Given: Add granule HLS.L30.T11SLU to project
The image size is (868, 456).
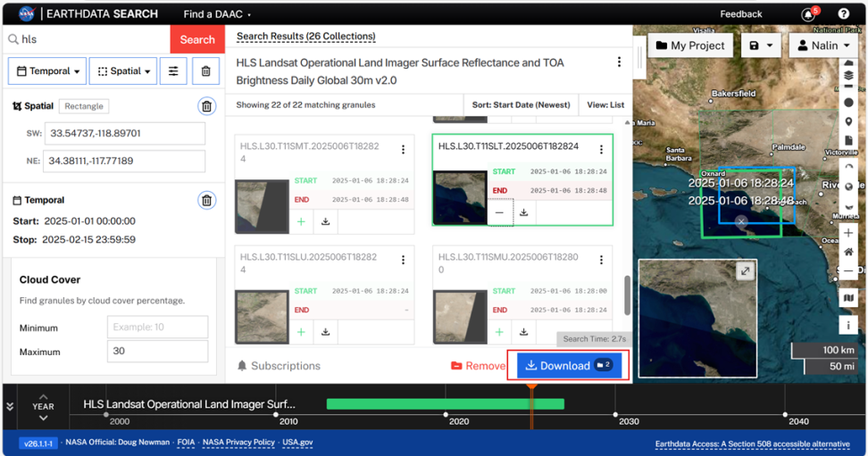Looking at the screenshot, I should [x=301, y=332].
